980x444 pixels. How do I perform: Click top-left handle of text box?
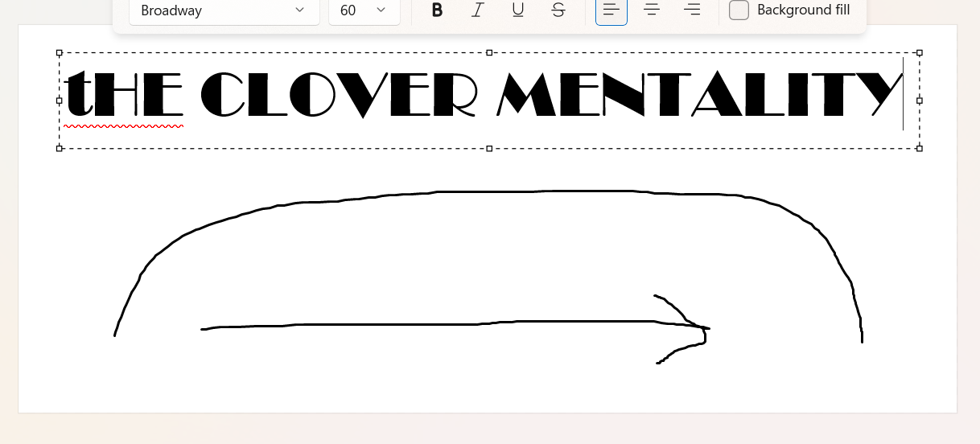tap(60, 52)
